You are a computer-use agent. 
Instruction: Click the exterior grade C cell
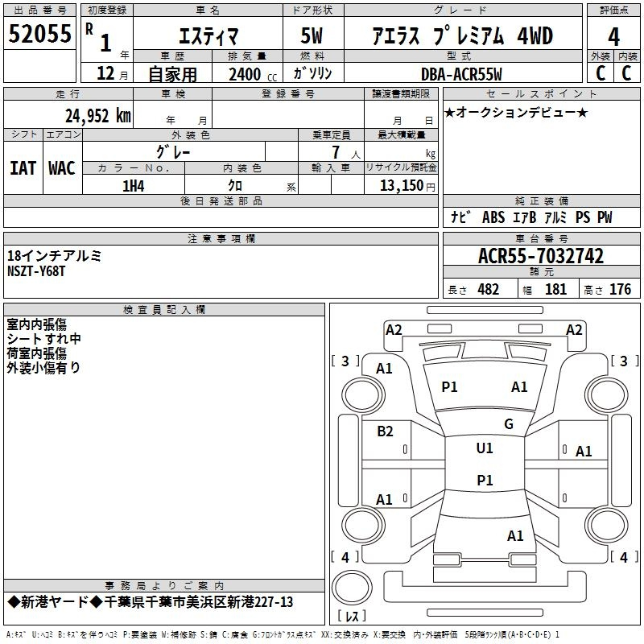click(x=601, y=73)
